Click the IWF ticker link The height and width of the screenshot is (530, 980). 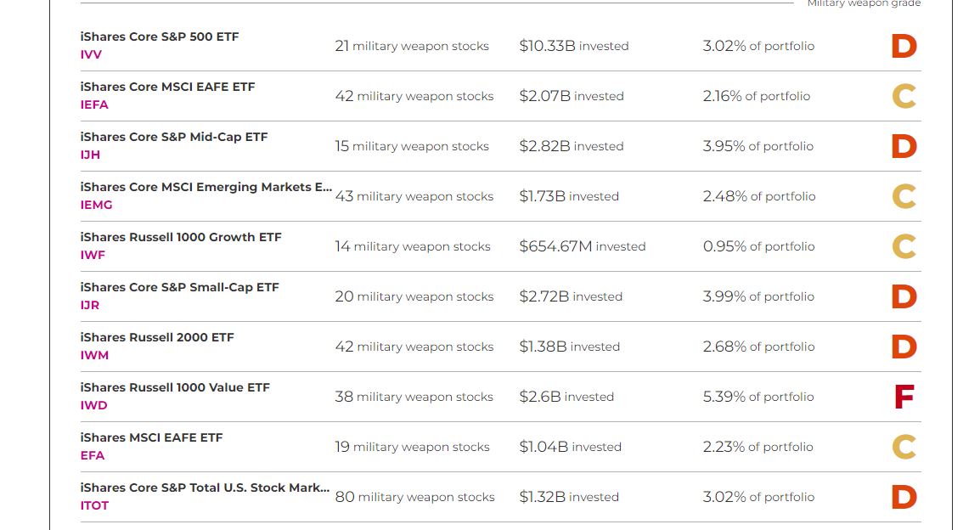click(93, 255)
